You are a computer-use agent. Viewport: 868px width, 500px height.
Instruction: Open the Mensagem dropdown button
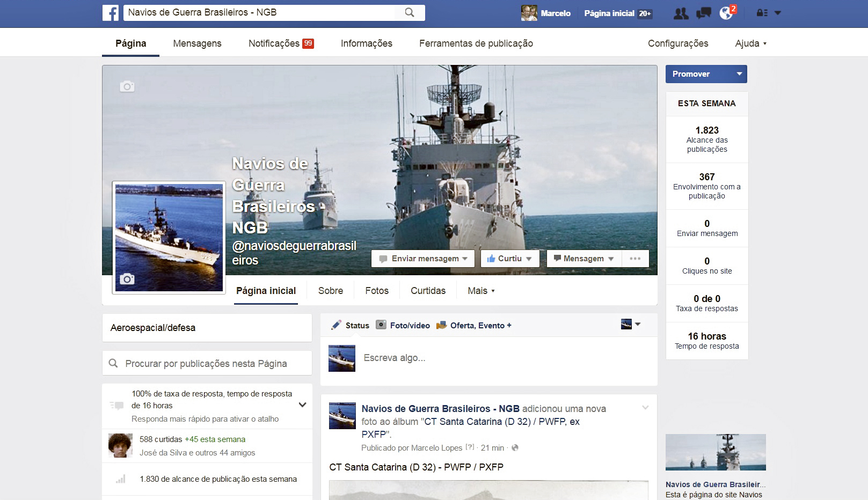[584, 259]
